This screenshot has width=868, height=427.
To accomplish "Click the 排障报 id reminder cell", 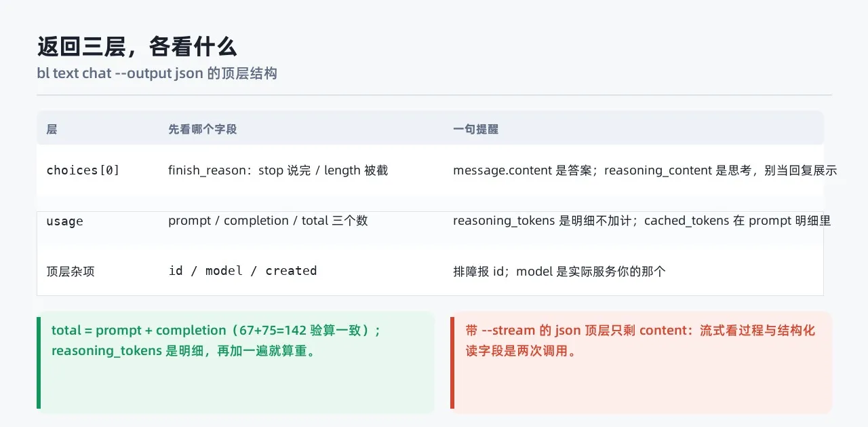I will click(x=559, y=272).
